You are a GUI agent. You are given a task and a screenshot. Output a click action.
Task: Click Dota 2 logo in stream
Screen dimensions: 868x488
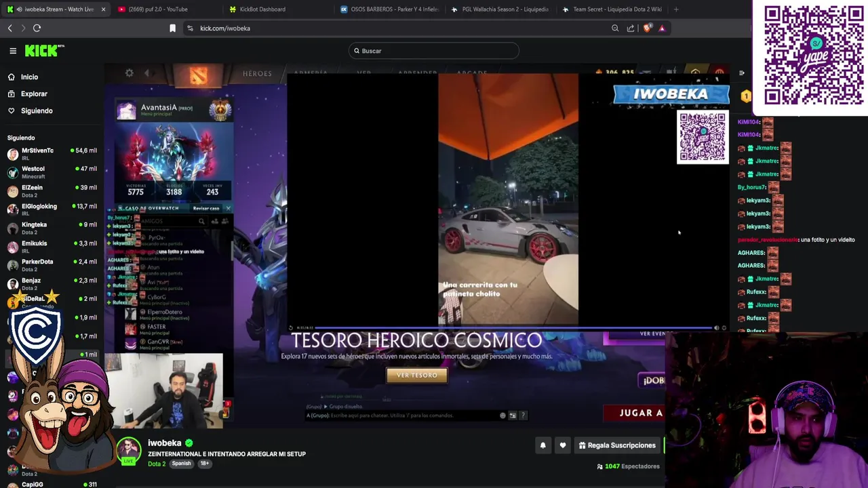pyautogui.click(x=198, y=77)
